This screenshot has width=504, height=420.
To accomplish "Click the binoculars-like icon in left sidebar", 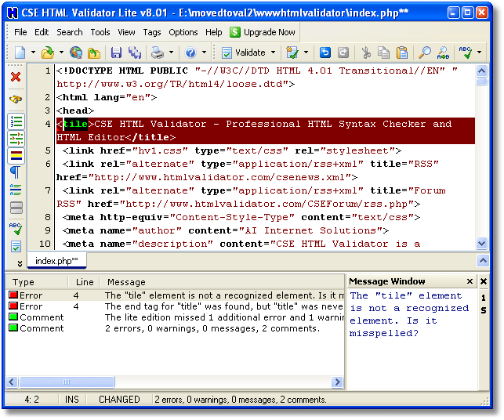I will point(16,99).
